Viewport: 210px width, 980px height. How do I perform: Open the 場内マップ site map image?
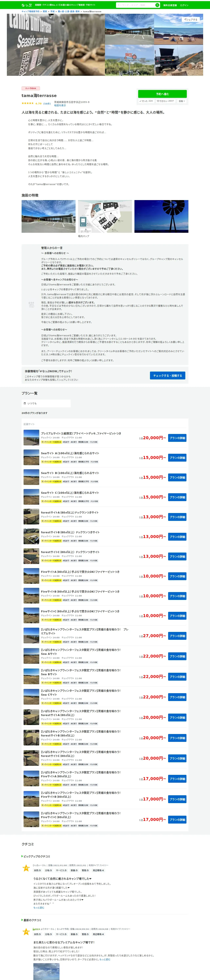105,216
